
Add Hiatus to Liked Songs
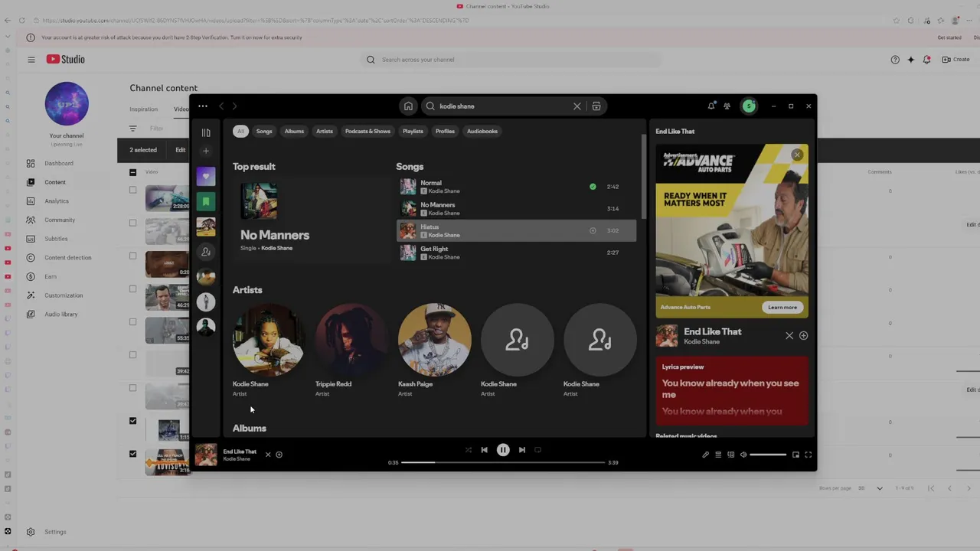pos(593,230)
